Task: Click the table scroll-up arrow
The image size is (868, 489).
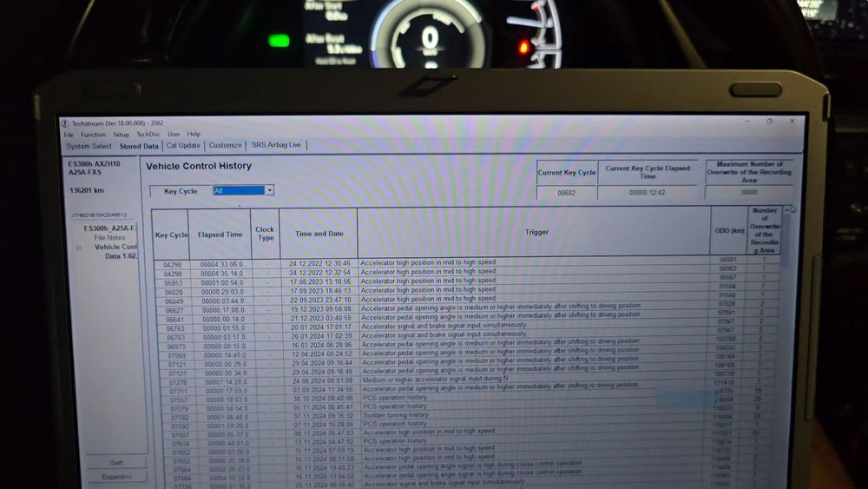Action: (788, 210)
